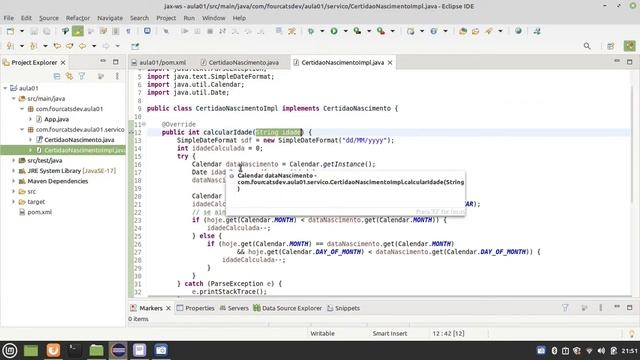
Task: Open the Snippets tab
Action: click(343, 308)
